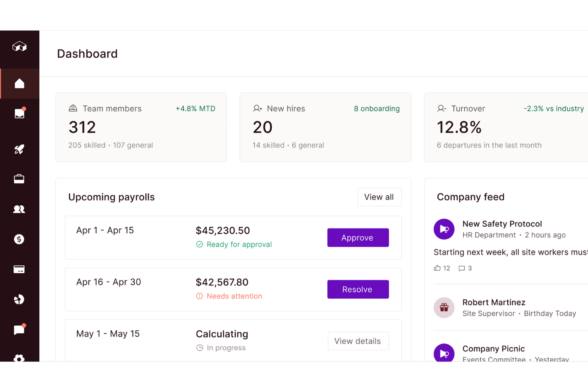Approve the Apr 1 - Apr 15 payroll
This screenshot has height=392, width=588.
tap(358, 238)
